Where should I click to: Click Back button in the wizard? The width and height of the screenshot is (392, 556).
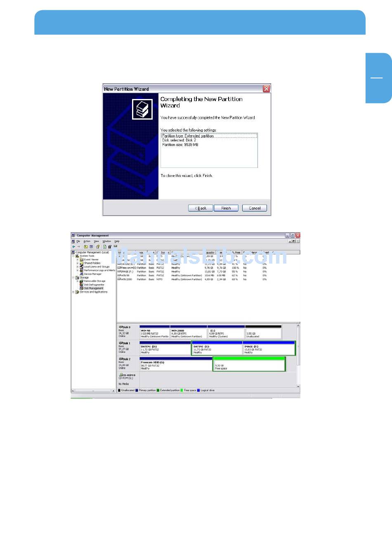click(201, 208)
